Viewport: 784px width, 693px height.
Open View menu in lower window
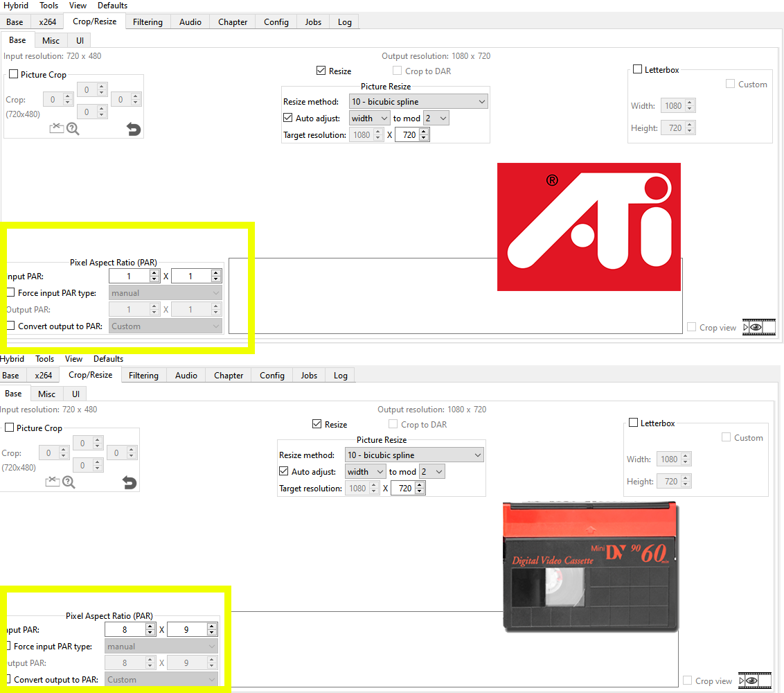73,359
